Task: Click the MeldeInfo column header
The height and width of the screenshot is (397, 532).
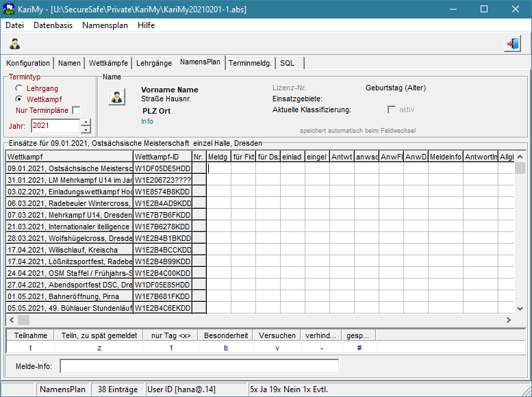Action: (446, 157)
